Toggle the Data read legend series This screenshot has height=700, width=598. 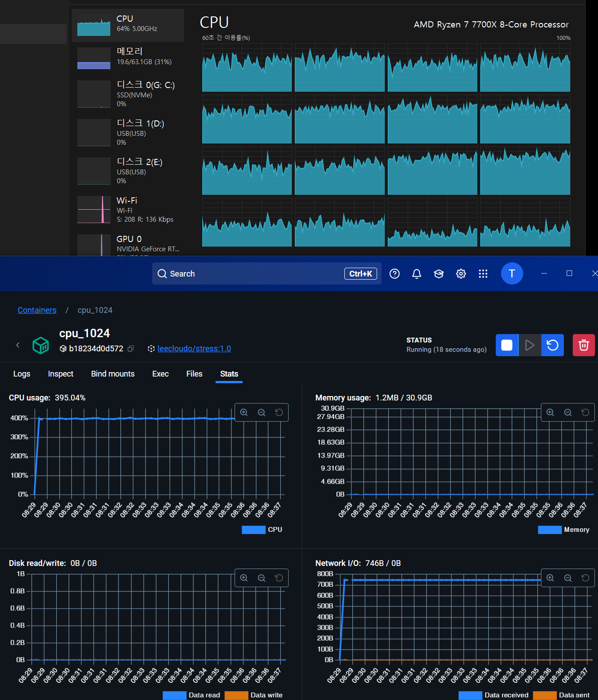191,695
